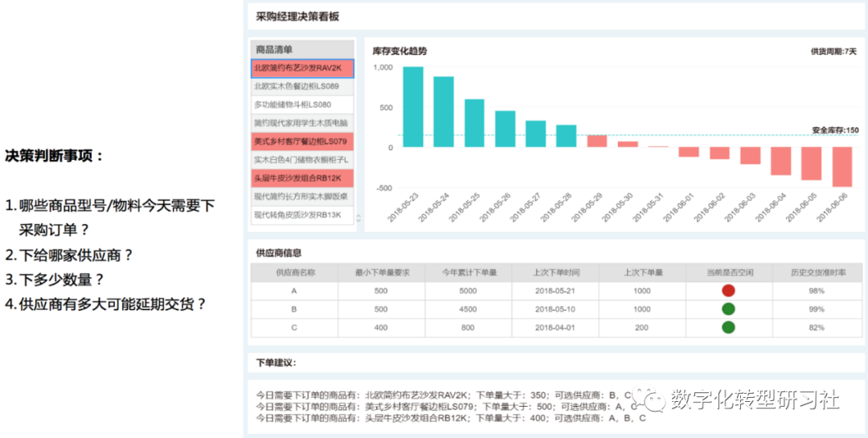Click the 供应商名称 column header
The image size is (868, 438).
click(294, 272)
